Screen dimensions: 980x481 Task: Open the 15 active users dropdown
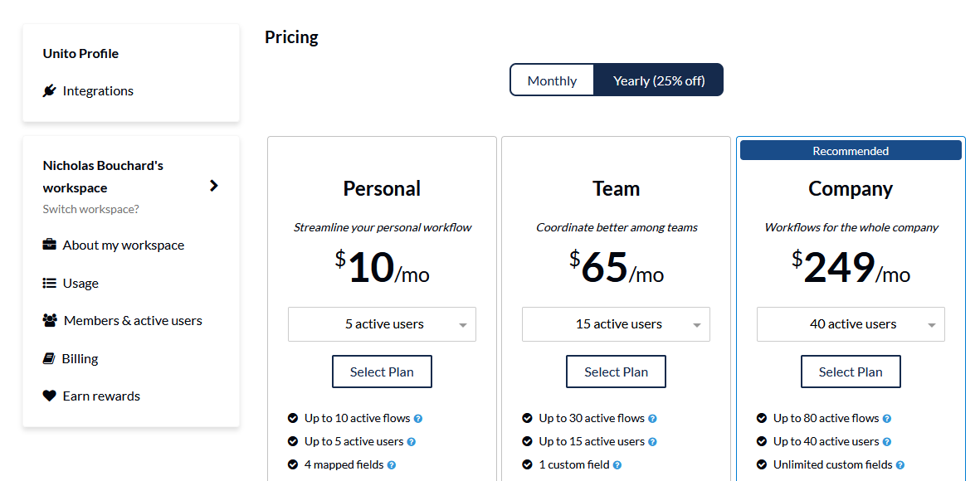[x=617, y=324]
